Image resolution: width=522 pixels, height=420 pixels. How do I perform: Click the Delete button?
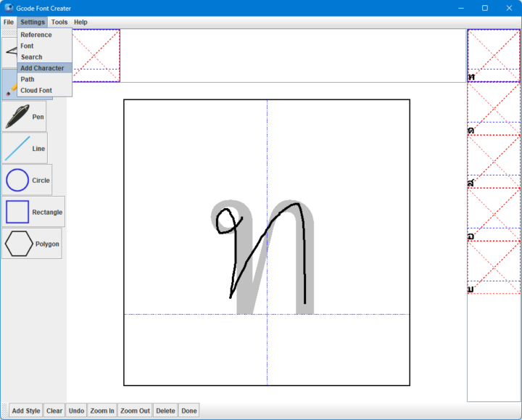tap(165, 411)
